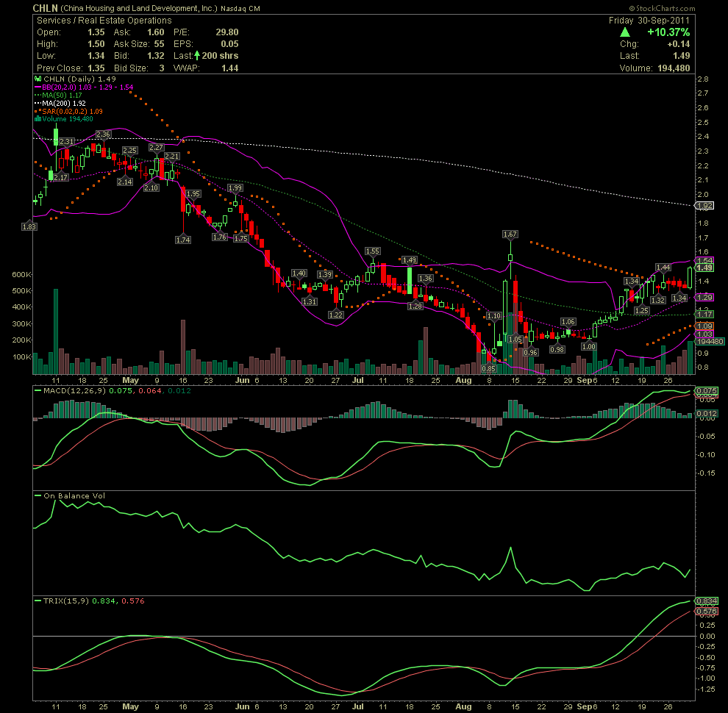Click the Bid Size value 3

point(162,68)
